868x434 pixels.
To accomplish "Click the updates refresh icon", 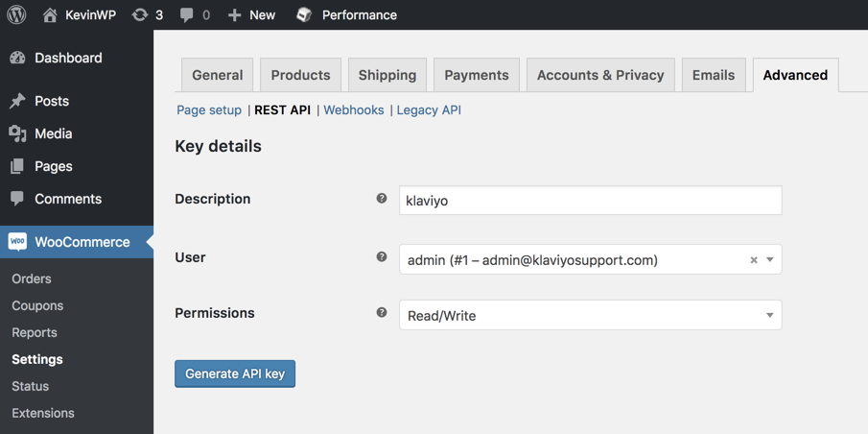I will (x=140, y=15).
